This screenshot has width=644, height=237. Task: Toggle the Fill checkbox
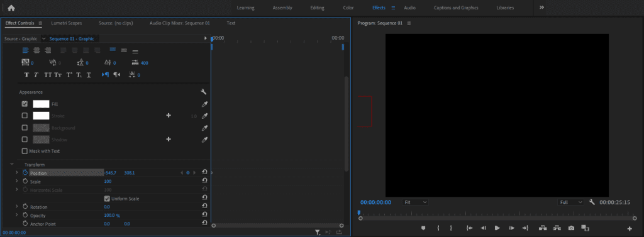pos(25,104)
